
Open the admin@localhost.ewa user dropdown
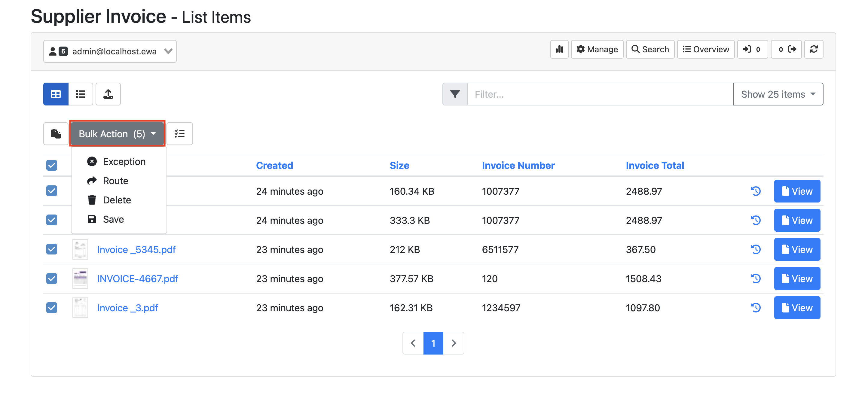(110, 51)
